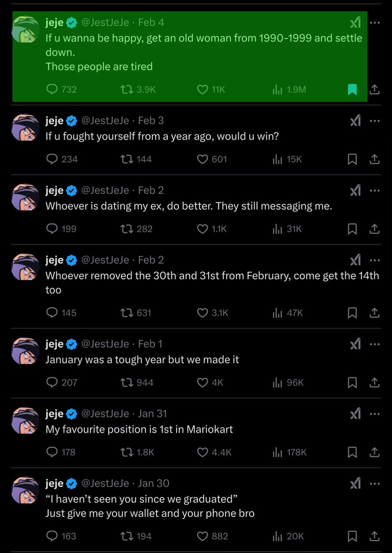
Task: Bookmark the 'fought yourself' tweet
Action: 352,159
